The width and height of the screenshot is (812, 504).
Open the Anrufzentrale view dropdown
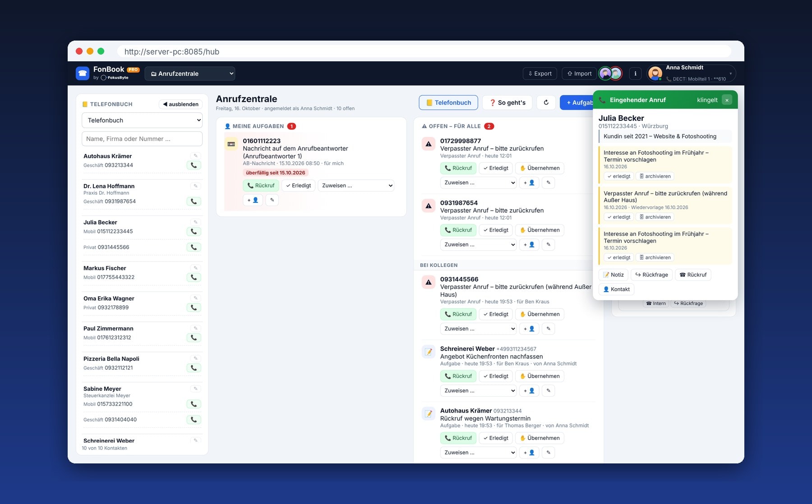point(190,73)
